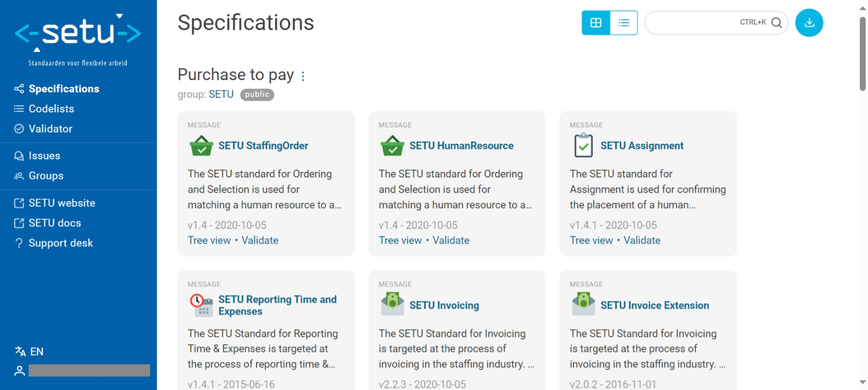Click the round download button

pyautogui.click(x=809, y=23)
